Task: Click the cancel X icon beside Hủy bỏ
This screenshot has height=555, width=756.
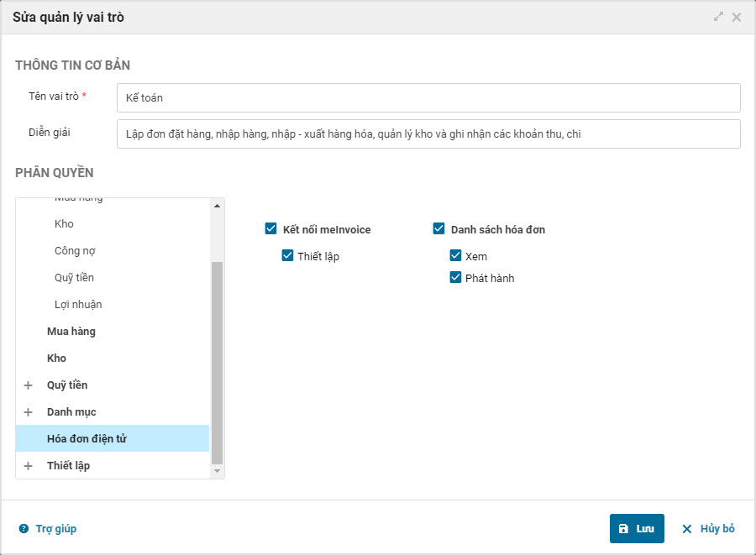Action: point(686,529)
